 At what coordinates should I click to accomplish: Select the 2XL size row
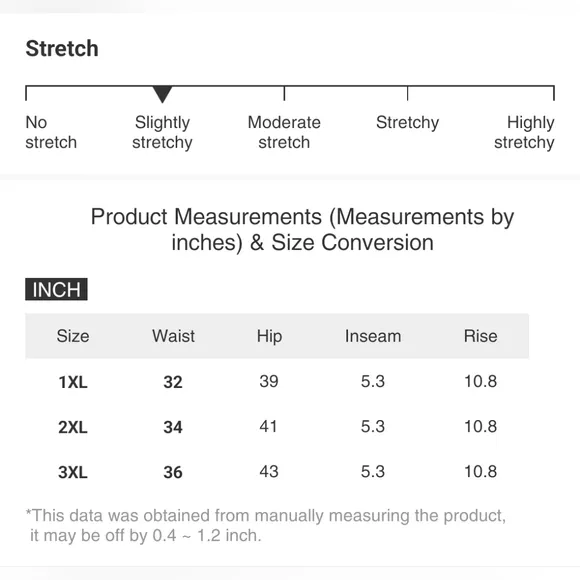(x=277, y=426)
